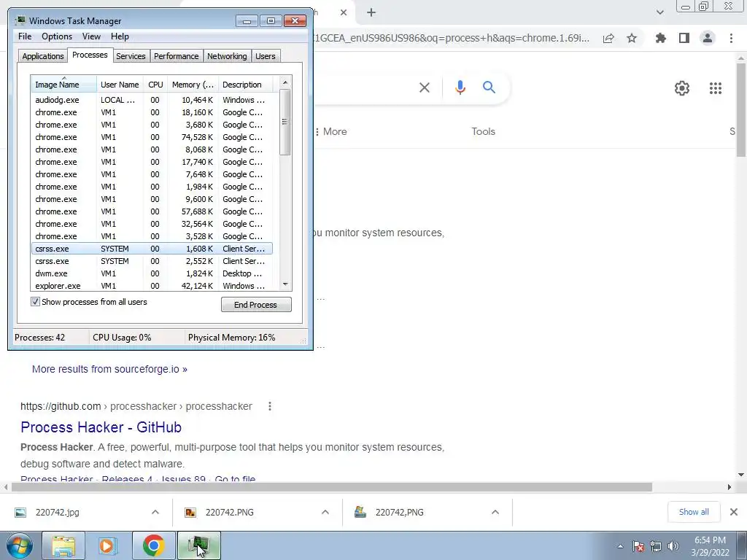The image size is (747, 560).
Task: Bookmark this page with the star icon
Action: click(632, 39)
